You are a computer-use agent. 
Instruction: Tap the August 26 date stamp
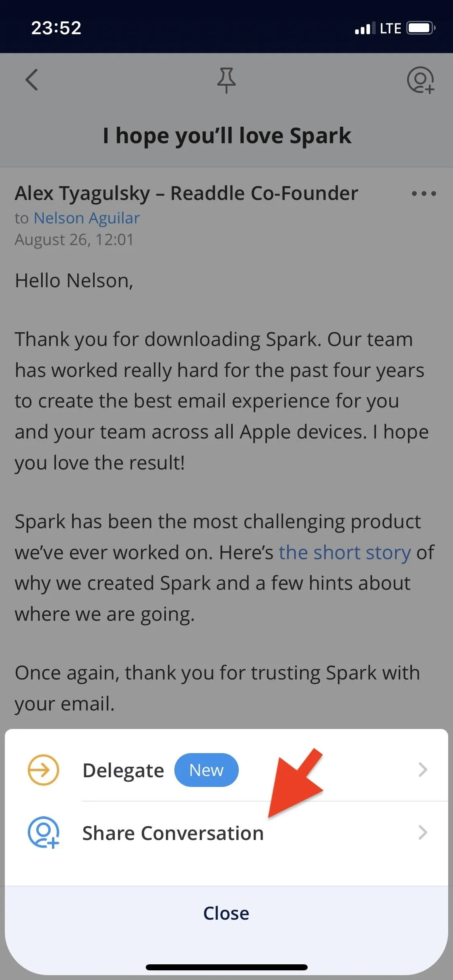click(74, 240)
